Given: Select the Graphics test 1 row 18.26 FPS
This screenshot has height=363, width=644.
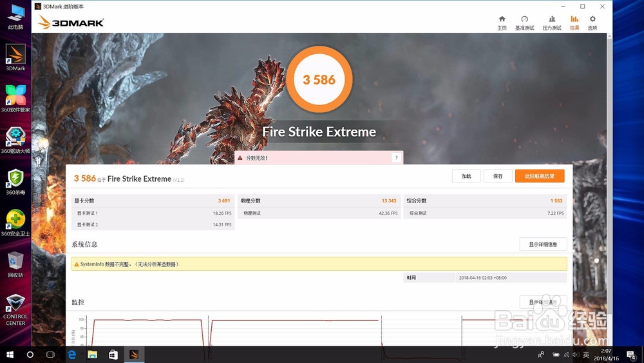Looking at the screenshot, I should [x=153, y=213].
